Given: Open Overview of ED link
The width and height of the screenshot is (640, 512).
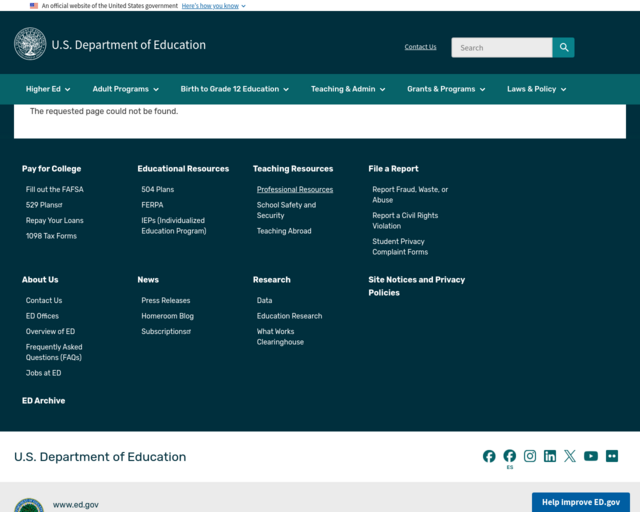Looking at the screenshot, I should [x=51, y=332].
